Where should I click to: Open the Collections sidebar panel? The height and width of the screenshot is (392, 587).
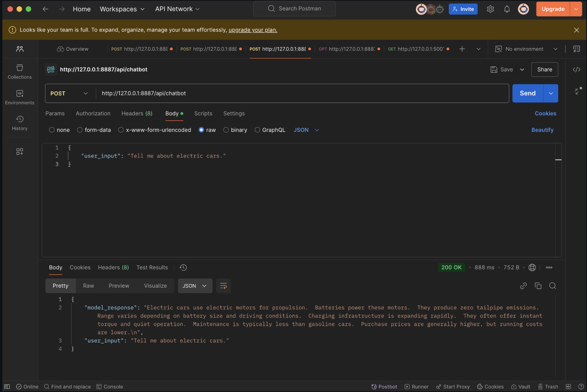(20, 72)
